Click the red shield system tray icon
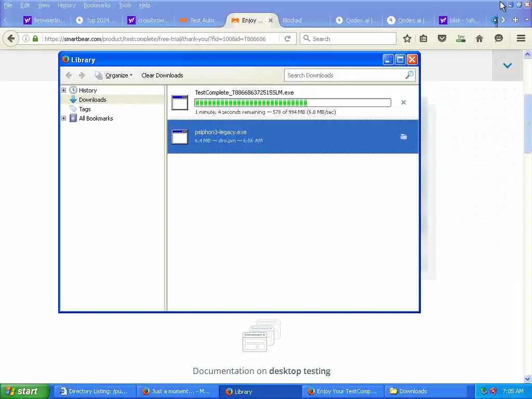 [x=494, y=391]
